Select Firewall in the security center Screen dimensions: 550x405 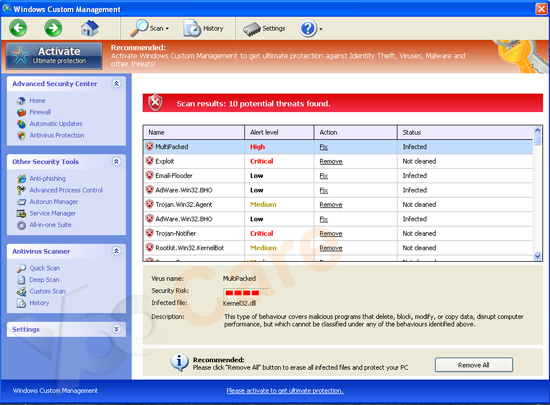coord(40,112)
